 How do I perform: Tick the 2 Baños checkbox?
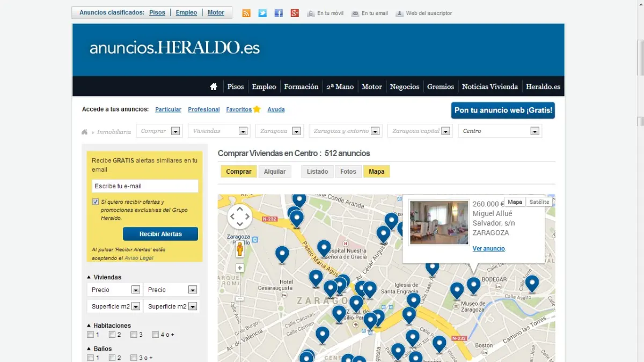pos(112,358)
